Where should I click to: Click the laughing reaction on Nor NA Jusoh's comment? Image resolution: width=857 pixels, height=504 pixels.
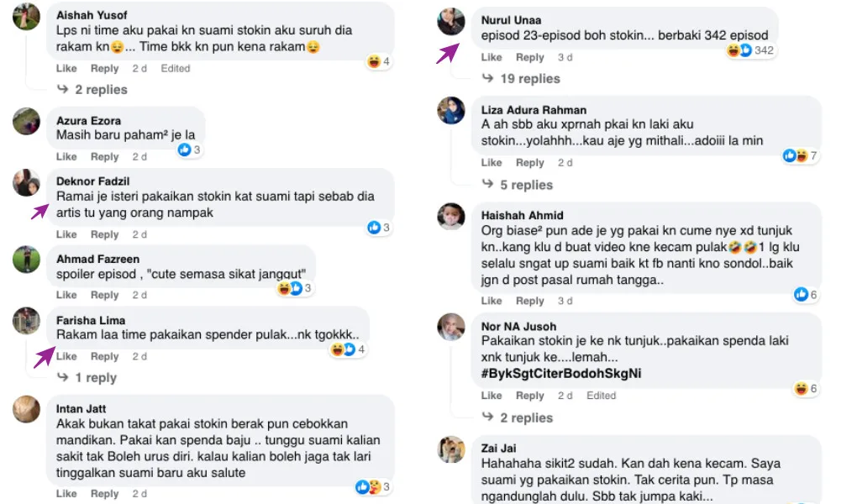[801, 388]
